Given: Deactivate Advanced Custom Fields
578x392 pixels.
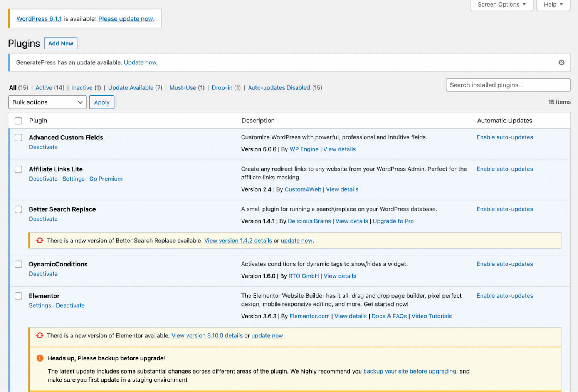Looking at the screenshot, I should [43, 147].
